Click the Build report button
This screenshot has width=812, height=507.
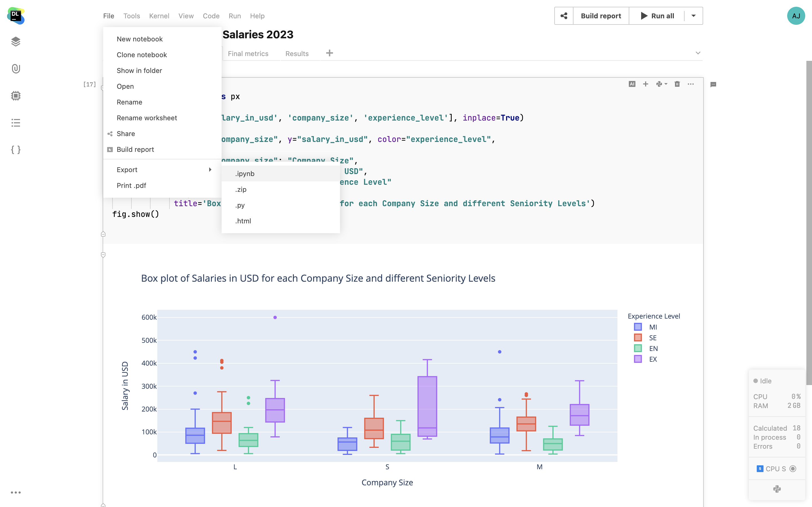coord(601,16)
